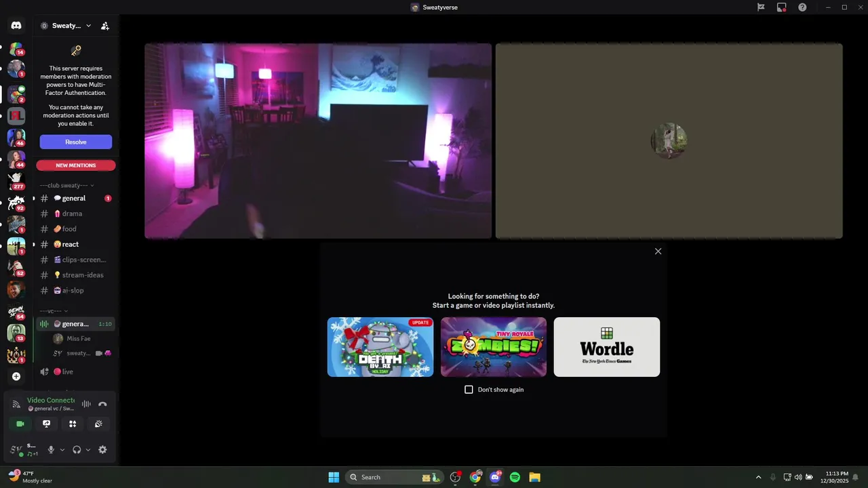Open weather widget showing 47°F
This screenshot has height=488, width=868.
pyautogui.click(x=31, y=477)
